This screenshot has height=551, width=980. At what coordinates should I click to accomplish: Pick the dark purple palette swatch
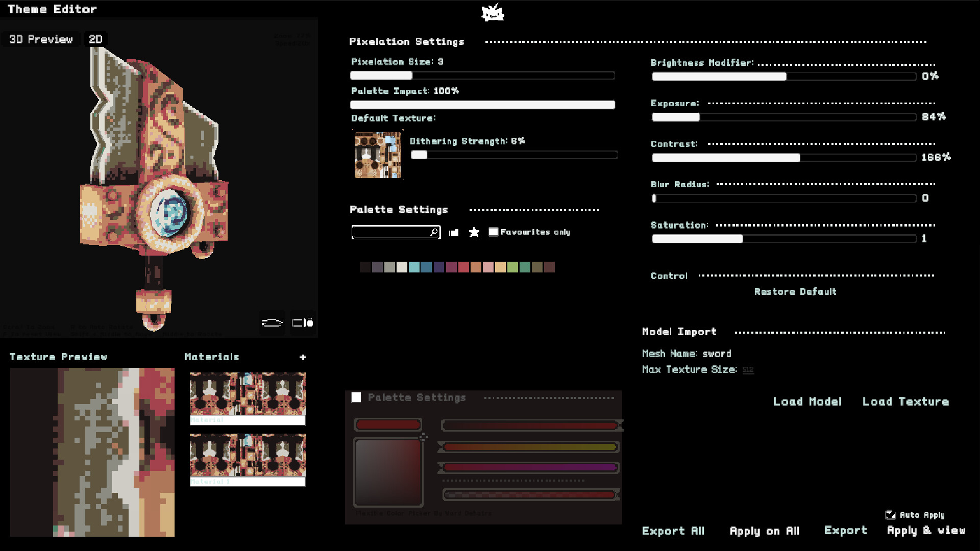tap(439, 267)
